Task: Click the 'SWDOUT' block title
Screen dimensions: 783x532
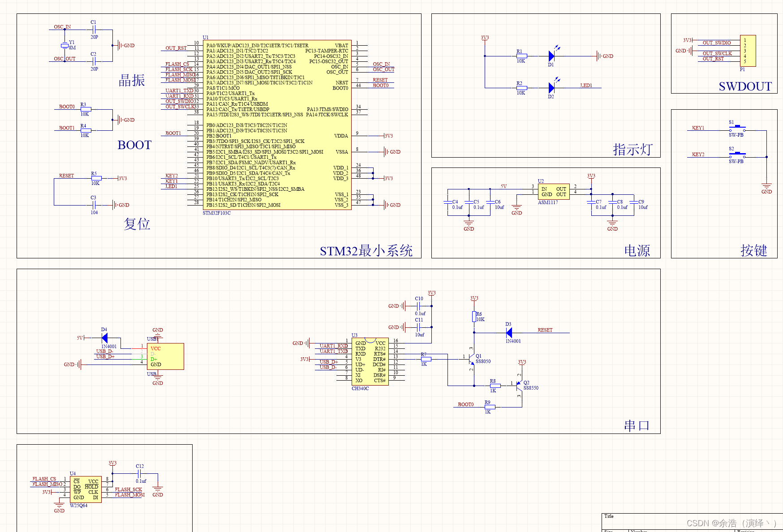Action: tap(745, 86)
